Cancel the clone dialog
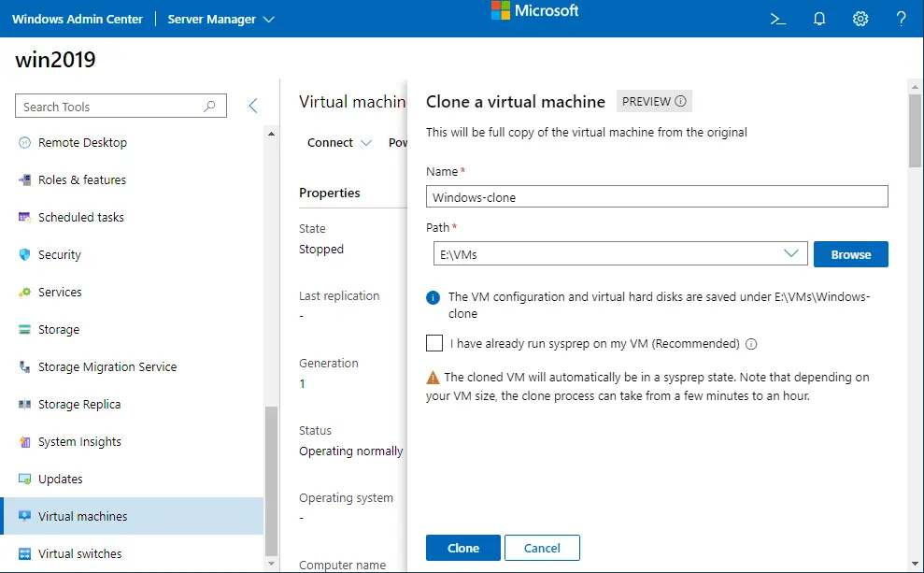The height and width of the screenshot is (573, 924). tap(542, 548)
